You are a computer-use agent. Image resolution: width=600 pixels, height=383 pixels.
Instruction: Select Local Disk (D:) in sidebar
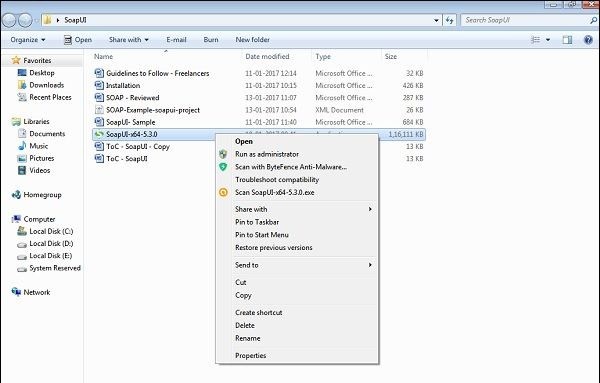pyautogui.click(x=51, y=243)
